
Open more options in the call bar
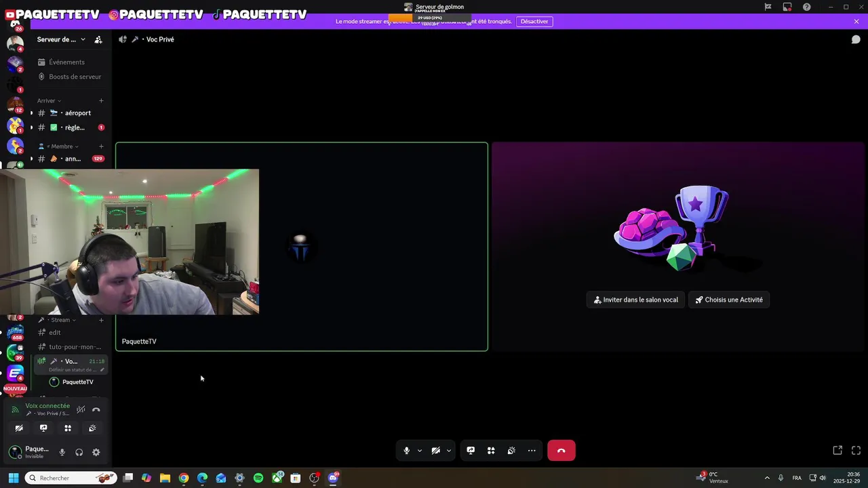click(x=532, y=451)
